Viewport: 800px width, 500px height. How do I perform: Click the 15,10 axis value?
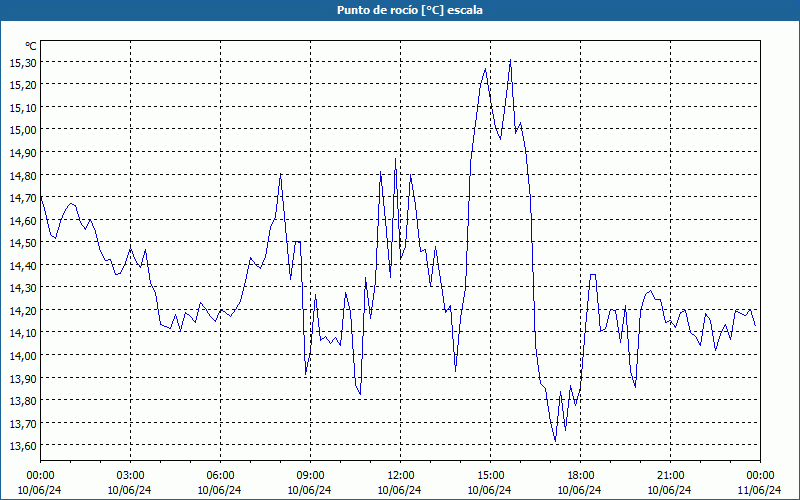click(22, 107)
